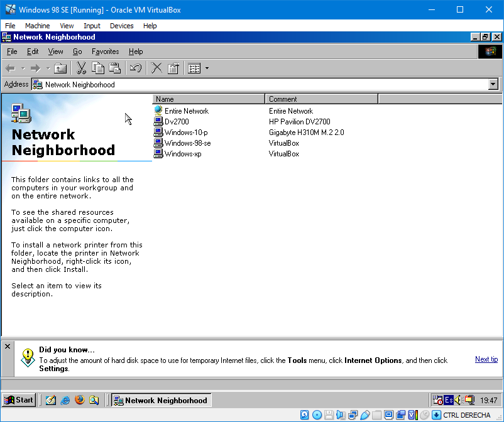The width and height of the screenshot is (504, 422).
Task: Click the Cut scissors toolbar icon
Action: (81, 68)
